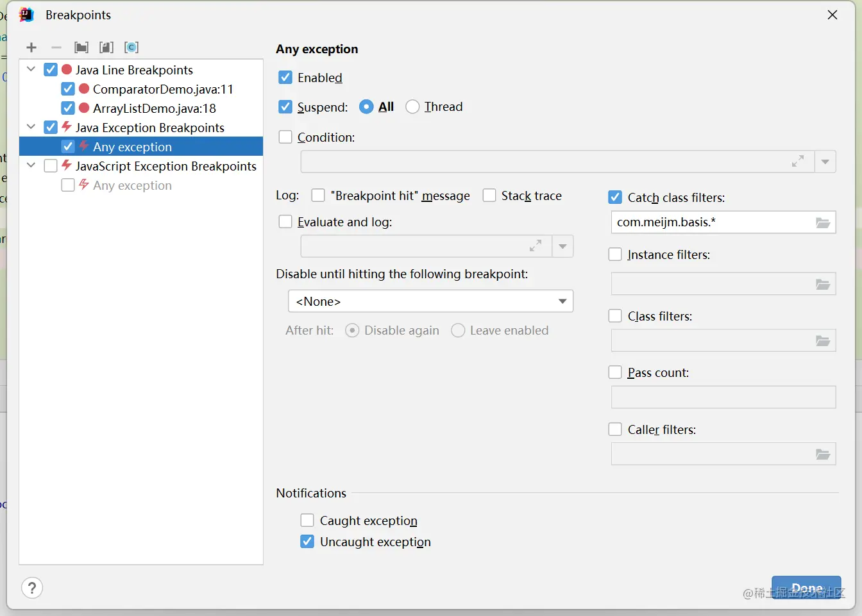Click the Catch class filters text field
The image size is (862, 616).
(x=711, y=222)
